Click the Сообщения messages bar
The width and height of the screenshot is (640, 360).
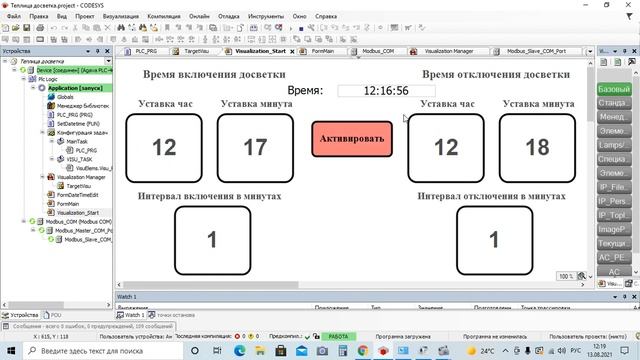[89, 326]
